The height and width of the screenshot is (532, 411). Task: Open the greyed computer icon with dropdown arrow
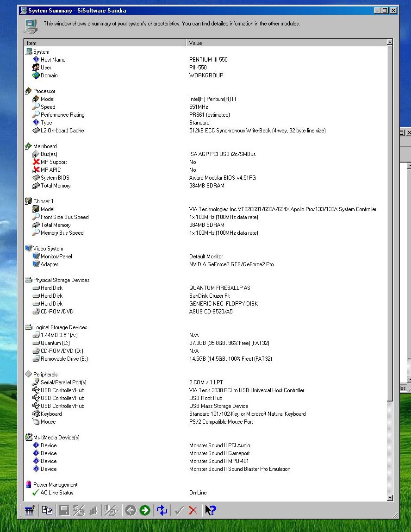[x=111, y=510]
